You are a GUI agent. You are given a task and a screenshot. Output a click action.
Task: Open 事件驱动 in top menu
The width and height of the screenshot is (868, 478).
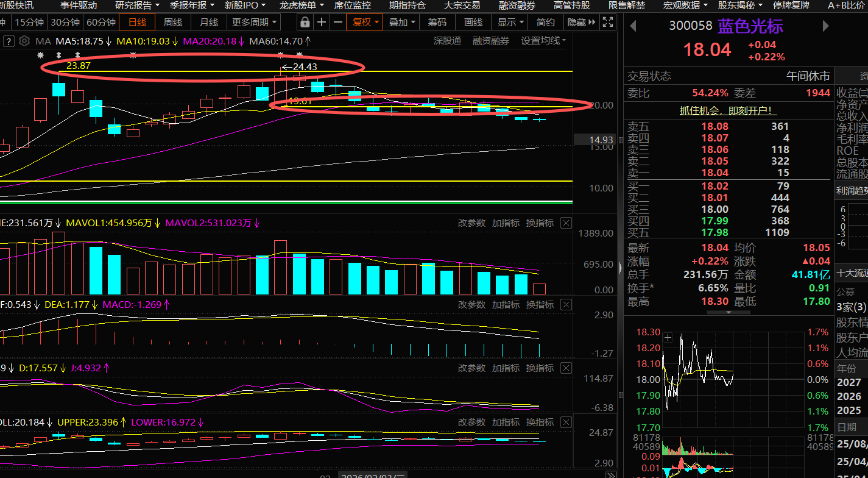pyautogui.click(x=79, y=5)
